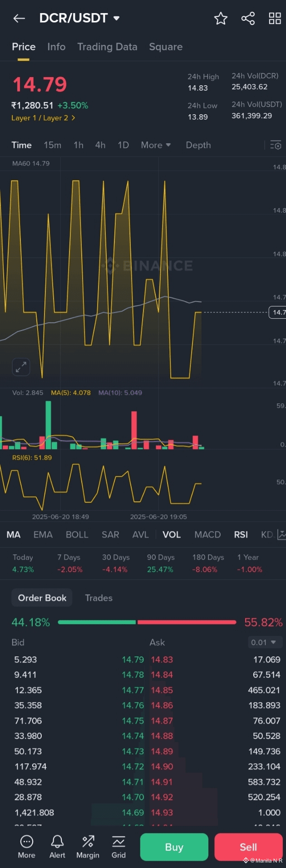Toggle the SAR indicator
Screen dimensions: 286x868
coord(110,535)
